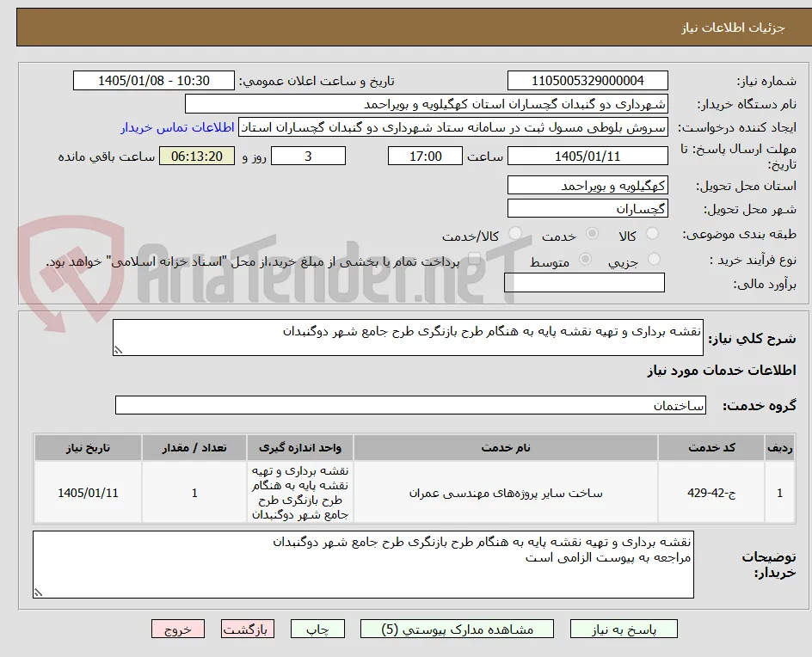Click the announcement date field 1405/01/08 - 10:30
Image resolution: width=812 pixels, height=657 pixels.
(154, 81)
